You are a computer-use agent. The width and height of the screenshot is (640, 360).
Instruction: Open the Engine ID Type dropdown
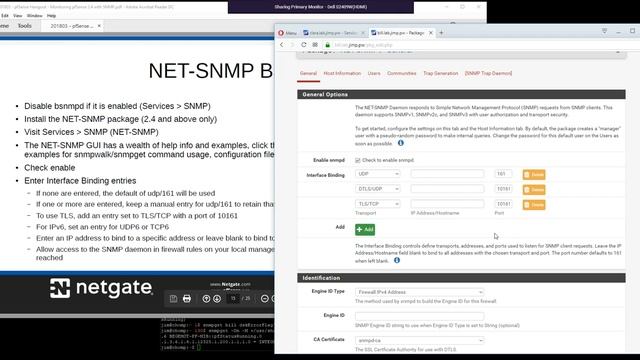pyautogui.click(x=420, y=292)
